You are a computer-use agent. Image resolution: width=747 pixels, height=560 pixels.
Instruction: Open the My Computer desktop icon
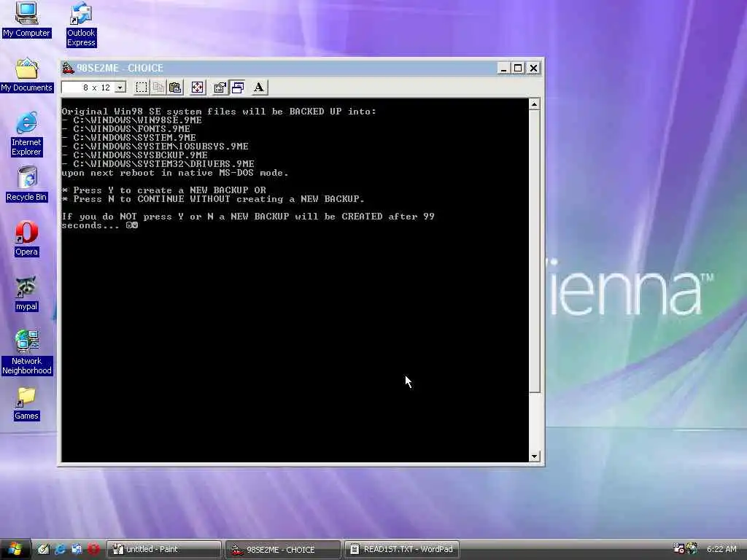[x=26, y=20]
